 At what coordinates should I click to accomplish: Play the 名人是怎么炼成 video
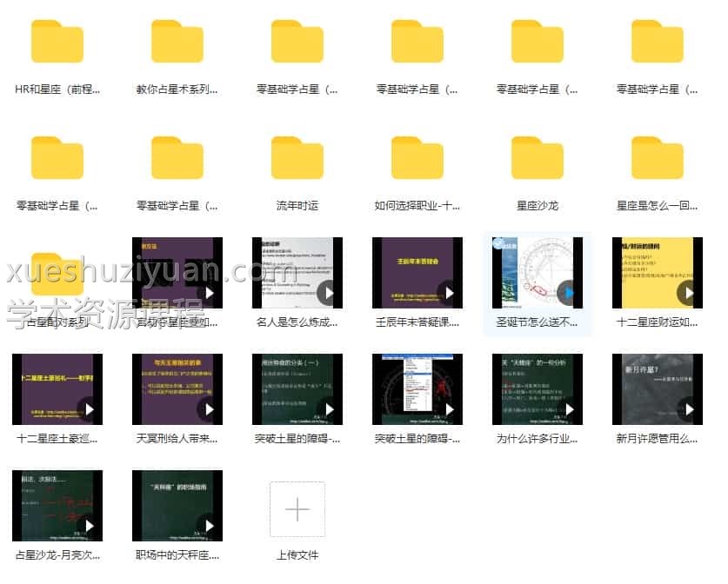pyautogui.click(x=296, y=272)
